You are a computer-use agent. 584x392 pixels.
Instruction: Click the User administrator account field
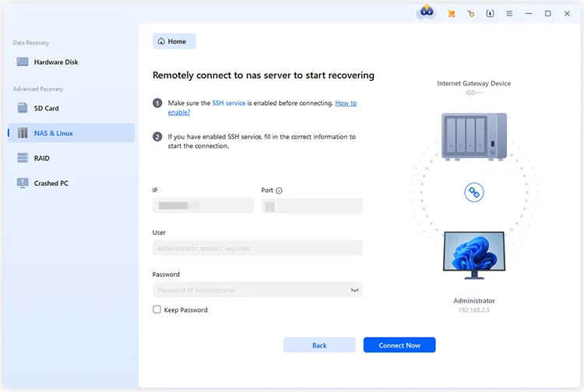point(258,247)
